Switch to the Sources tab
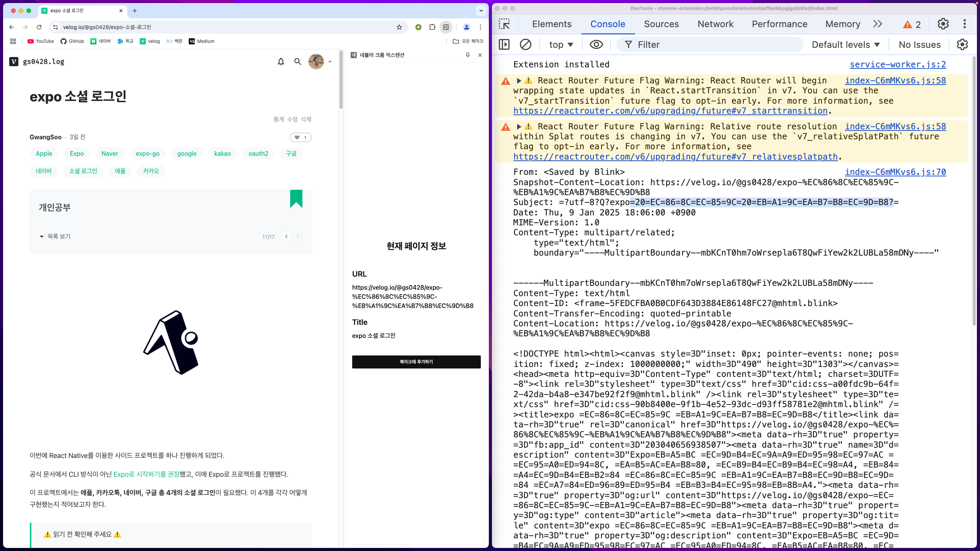This screenshot has height=551, width=980. pyautogui.click(x=661, y=24)
